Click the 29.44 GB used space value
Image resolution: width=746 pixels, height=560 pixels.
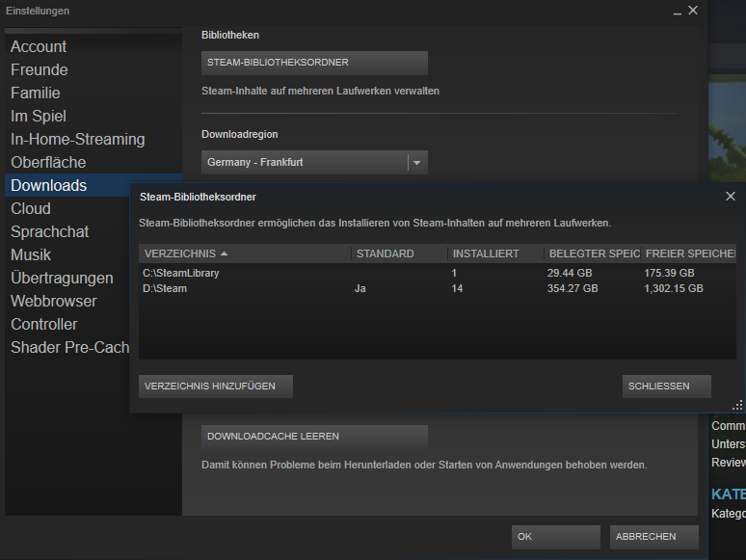570,273
